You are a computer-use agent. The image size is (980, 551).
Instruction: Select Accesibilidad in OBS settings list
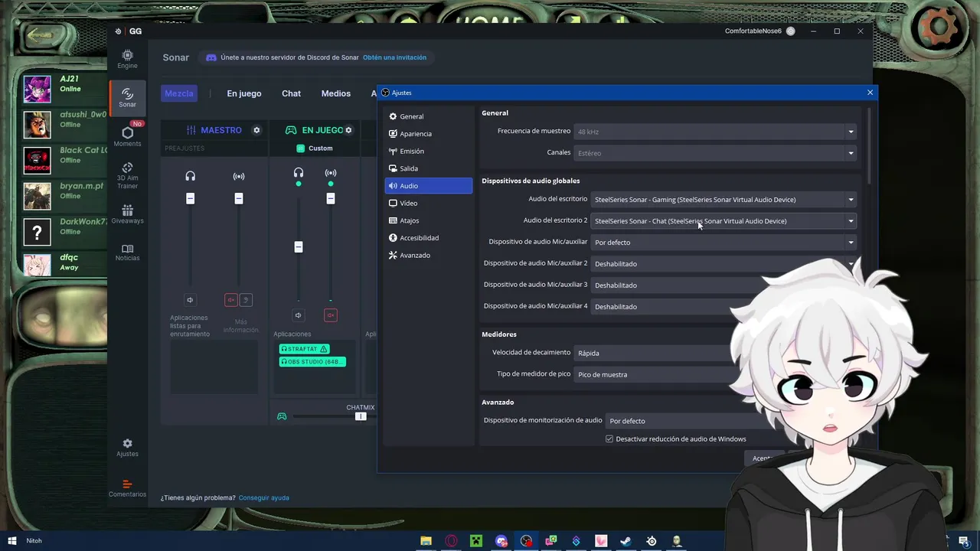[x=428, y=238]
